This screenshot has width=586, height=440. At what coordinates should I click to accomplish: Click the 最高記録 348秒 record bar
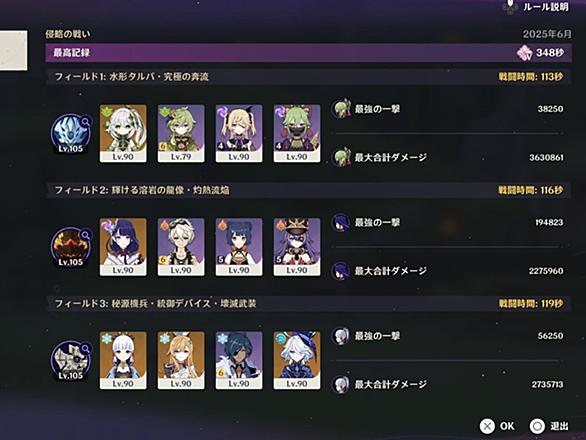(308, 53)
